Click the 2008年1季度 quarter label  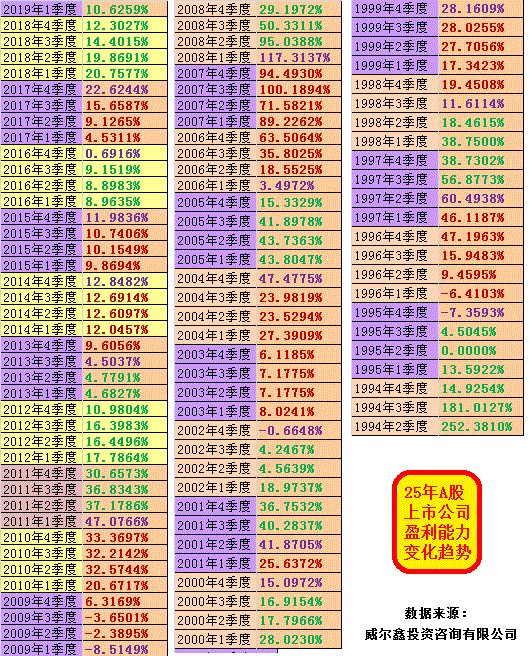(x=215, y=57)
